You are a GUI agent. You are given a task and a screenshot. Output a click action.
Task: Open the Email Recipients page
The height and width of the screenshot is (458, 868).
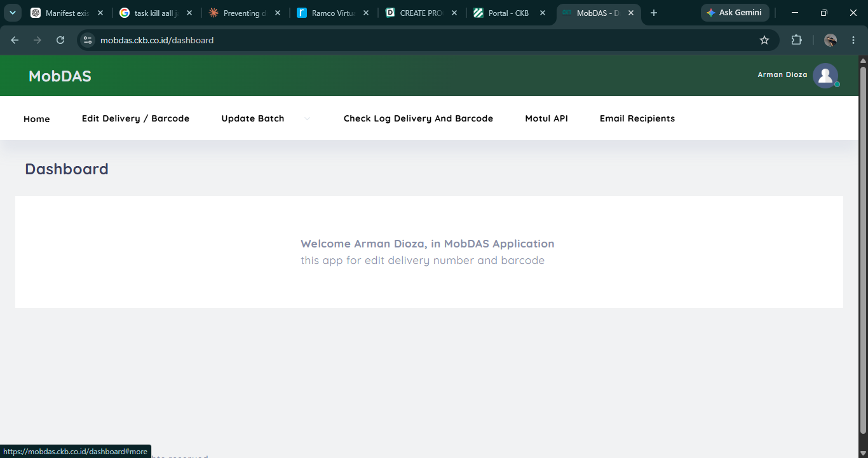point(637,118)
